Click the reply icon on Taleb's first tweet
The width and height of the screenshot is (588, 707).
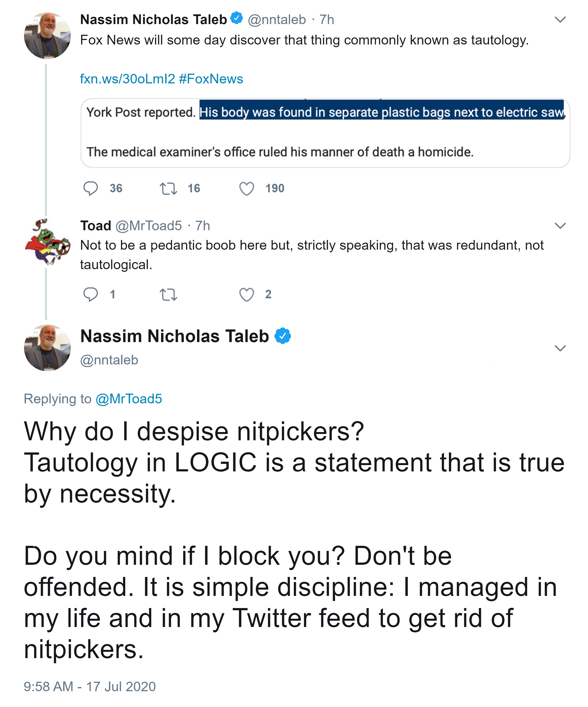click(90, 188)
